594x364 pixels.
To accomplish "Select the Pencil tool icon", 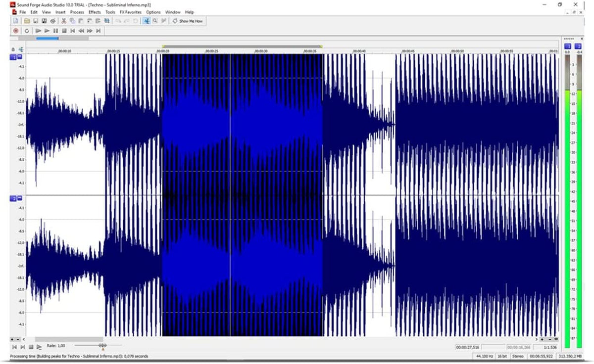I will tap(163, 21).
